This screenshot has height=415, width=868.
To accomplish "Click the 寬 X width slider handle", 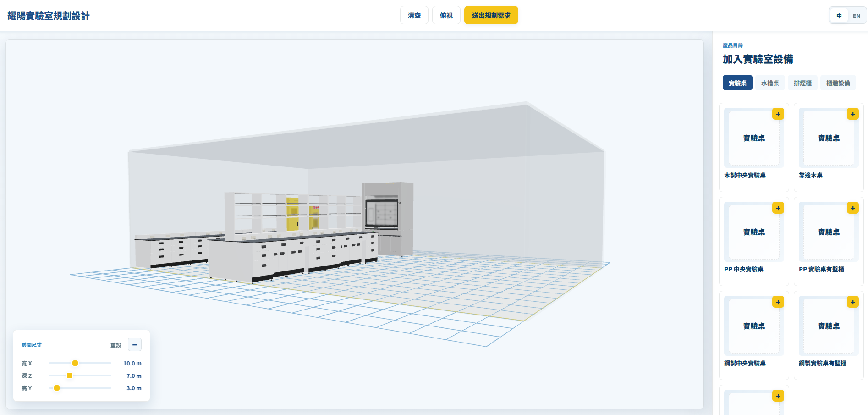I will pyautogui.click(x=75, y=363).
